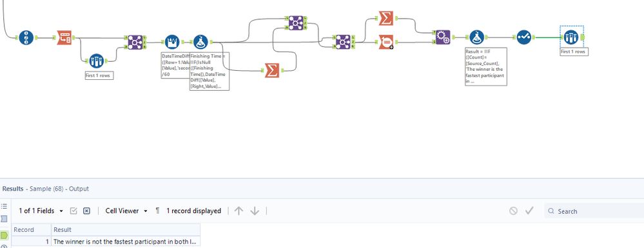
Task: Click the Results Search field
Action: (x=596, y=211)
